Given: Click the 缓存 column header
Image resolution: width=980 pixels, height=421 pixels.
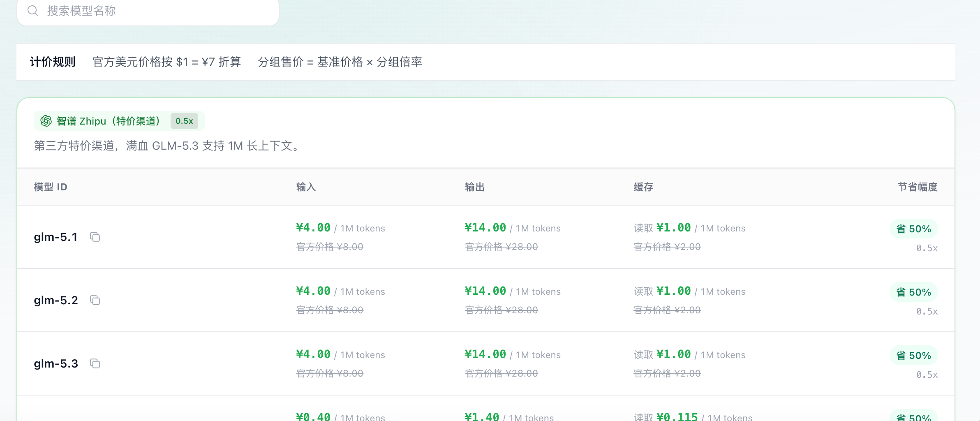Looking at the screenshot, I should coord(644,187).
